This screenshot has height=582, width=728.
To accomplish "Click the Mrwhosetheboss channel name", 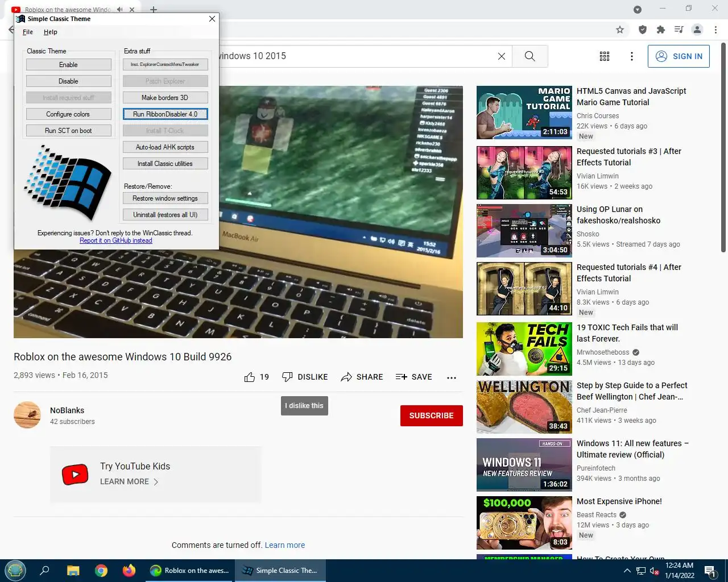I will point(603,352).
